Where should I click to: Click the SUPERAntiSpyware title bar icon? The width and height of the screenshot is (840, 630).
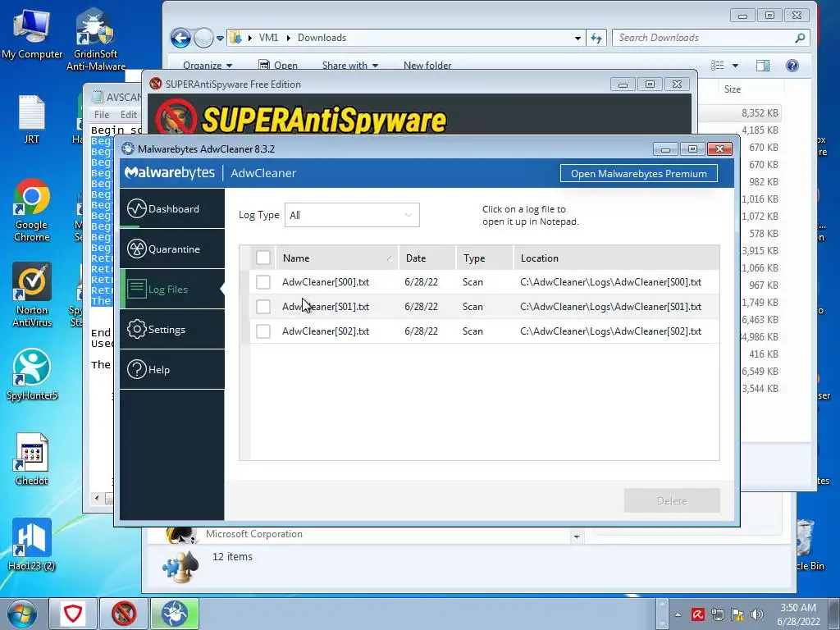click(x=156, y=84)
